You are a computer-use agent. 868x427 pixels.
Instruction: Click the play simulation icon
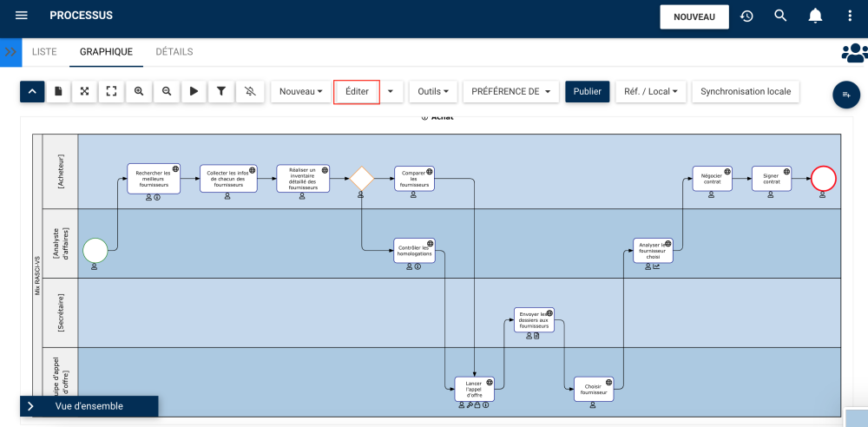click(194, 91)
